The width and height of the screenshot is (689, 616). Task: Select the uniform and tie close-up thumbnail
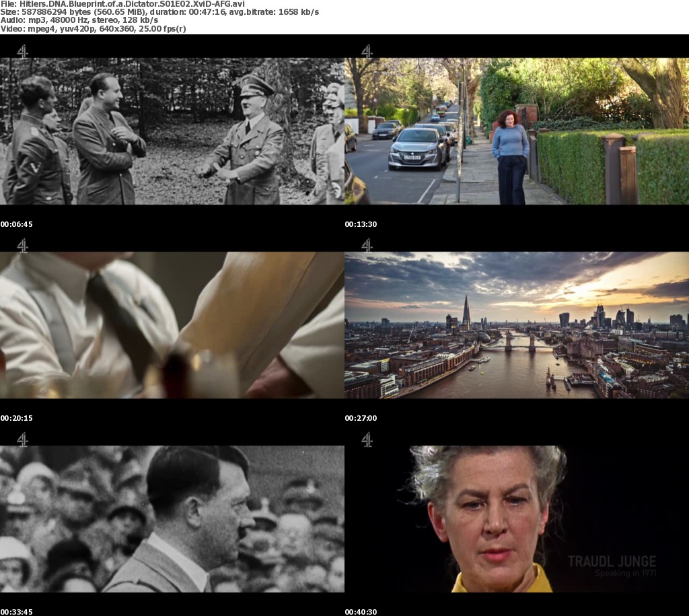(x=172, y=325)
